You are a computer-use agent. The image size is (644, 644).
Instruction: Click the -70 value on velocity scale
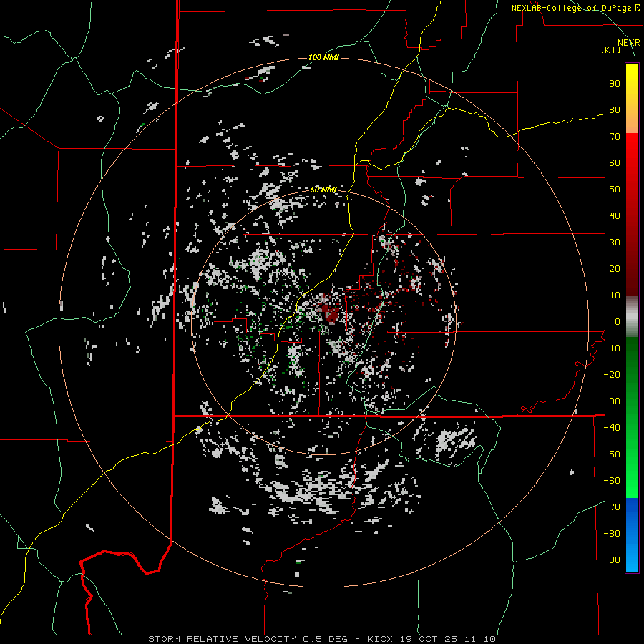(612, 507)
